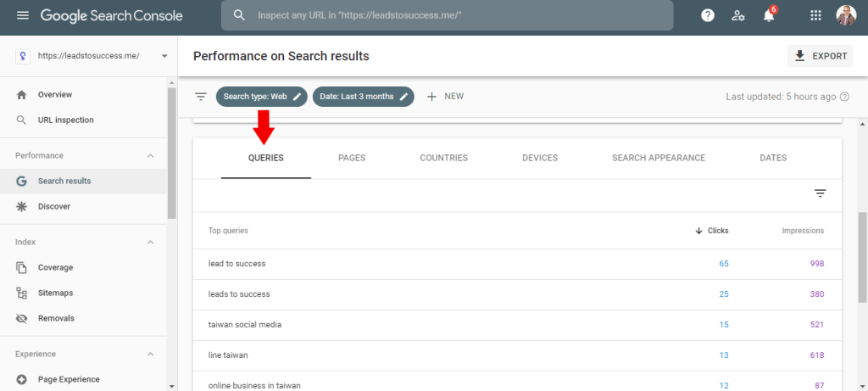
Task: Open Coverage report in sidebar
Action: tap(83, 267)
